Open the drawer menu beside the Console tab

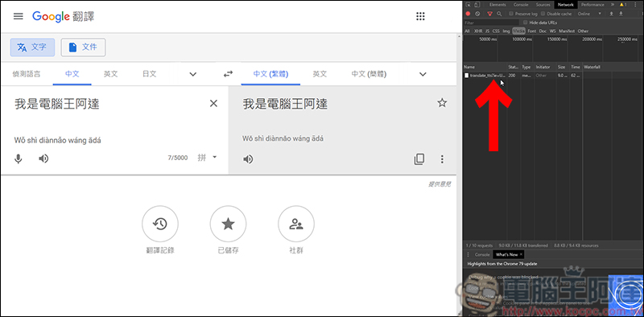(x=468, y=254)
